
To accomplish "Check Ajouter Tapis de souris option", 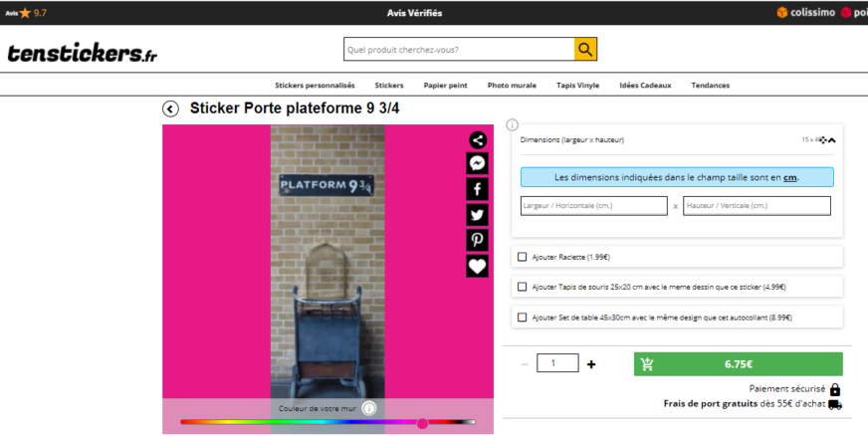I will (522, 287).
